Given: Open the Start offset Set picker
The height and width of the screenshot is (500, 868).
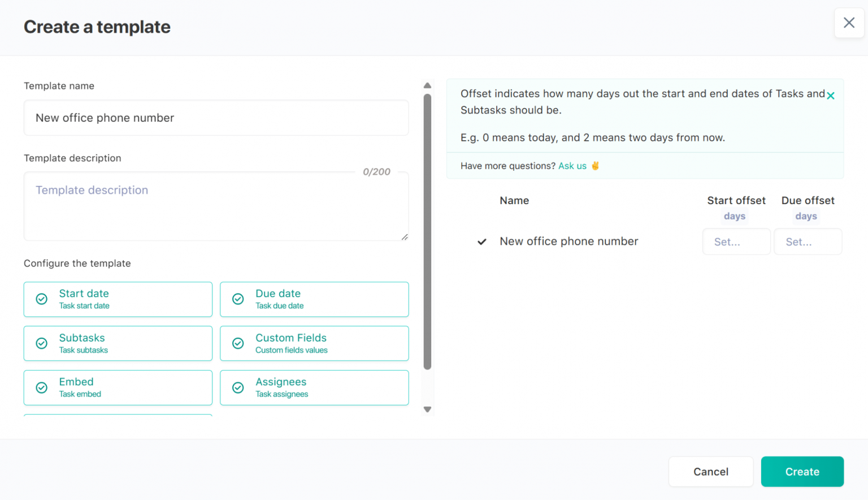Looking at the screenshot, I should (x=736, y=242).
